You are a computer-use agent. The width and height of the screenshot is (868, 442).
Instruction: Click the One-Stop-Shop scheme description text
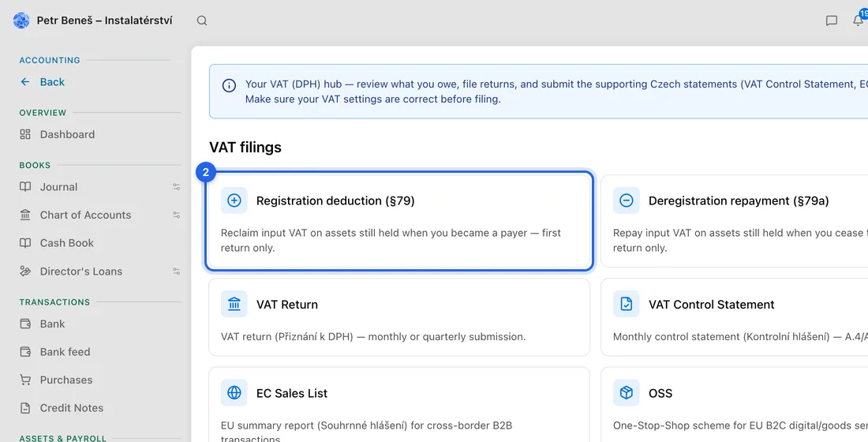(x=740, y=425)
